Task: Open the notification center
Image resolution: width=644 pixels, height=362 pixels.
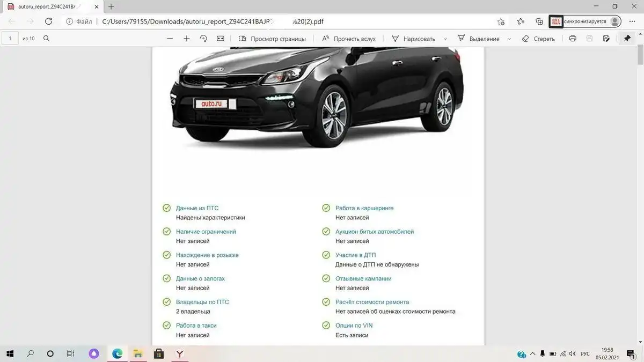Action: pyautogui.click(x=631, y=353)
